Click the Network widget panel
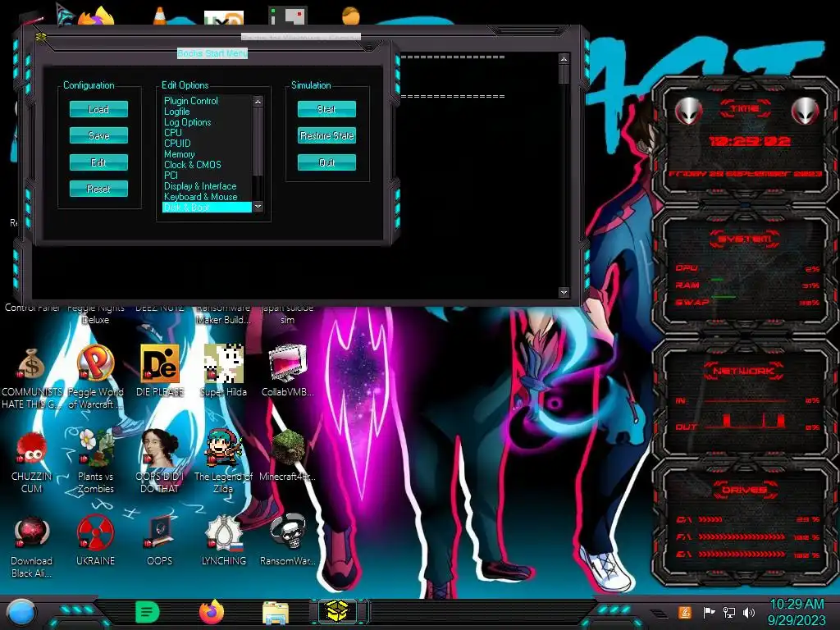The height and width of the screenshot is (630, 840). [x=745, y=399]
